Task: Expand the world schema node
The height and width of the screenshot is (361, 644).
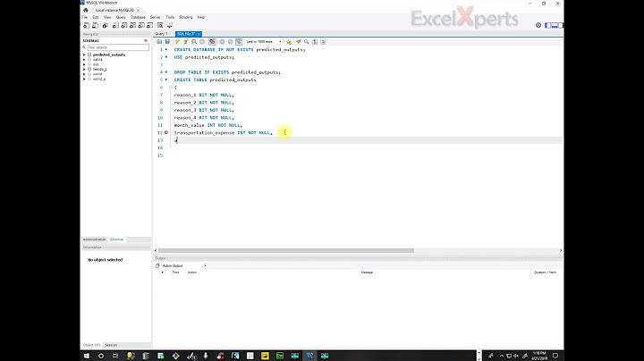Action: tap(84, 74)
